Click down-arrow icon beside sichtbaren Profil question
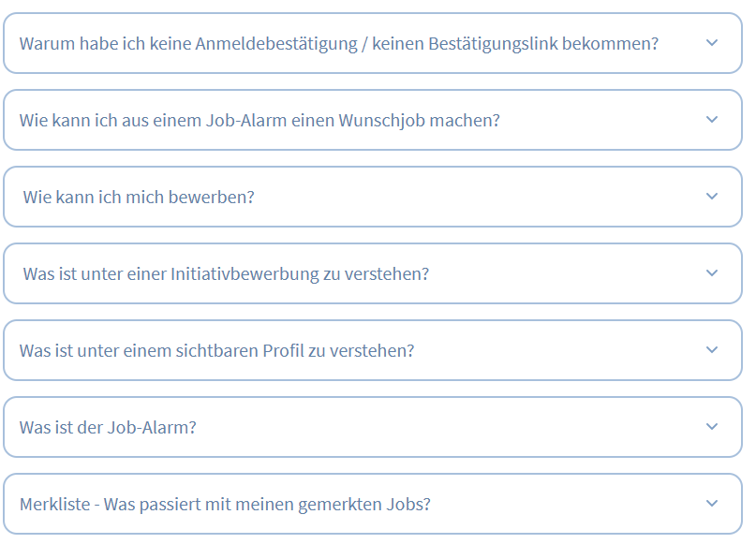Screen dimensions: 756x544 (x=712, y=350)
